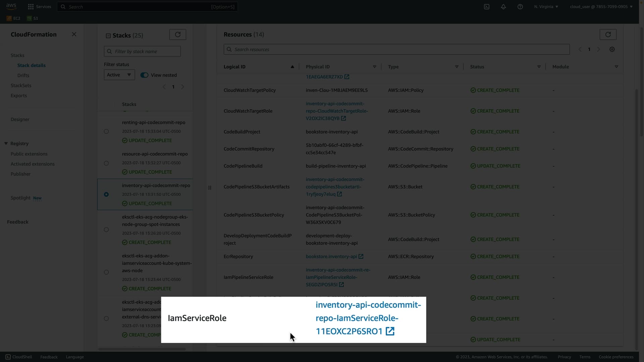This screenshot has height=362, width=644.
Task: Refresh the Stacks list
Action: (x=177, y=35)
